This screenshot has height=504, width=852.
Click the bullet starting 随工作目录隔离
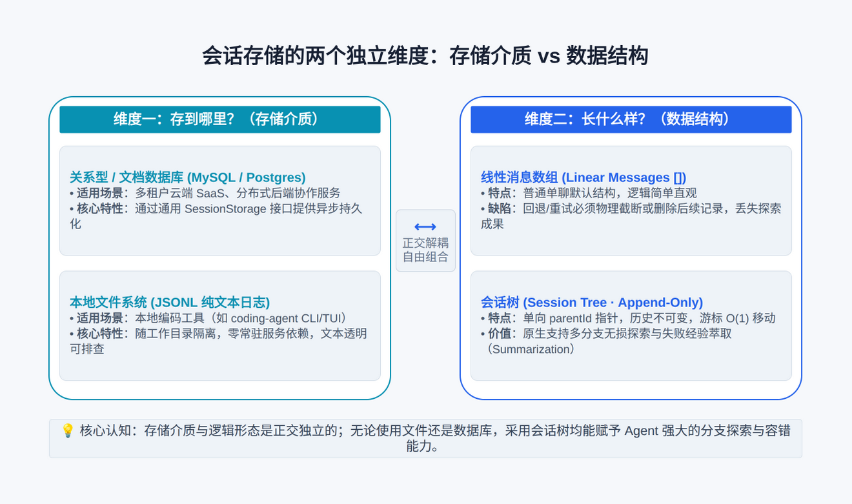(x=218, y=341)
